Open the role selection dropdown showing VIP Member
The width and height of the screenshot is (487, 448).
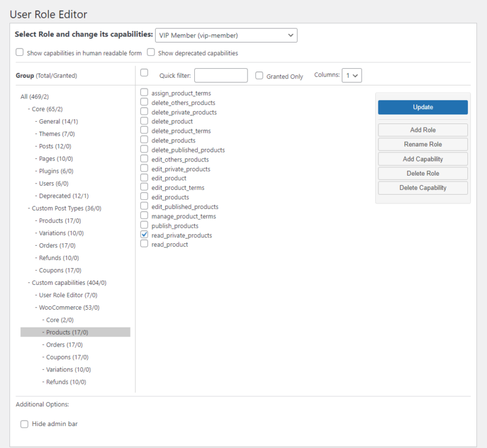(x=226, y=35)
